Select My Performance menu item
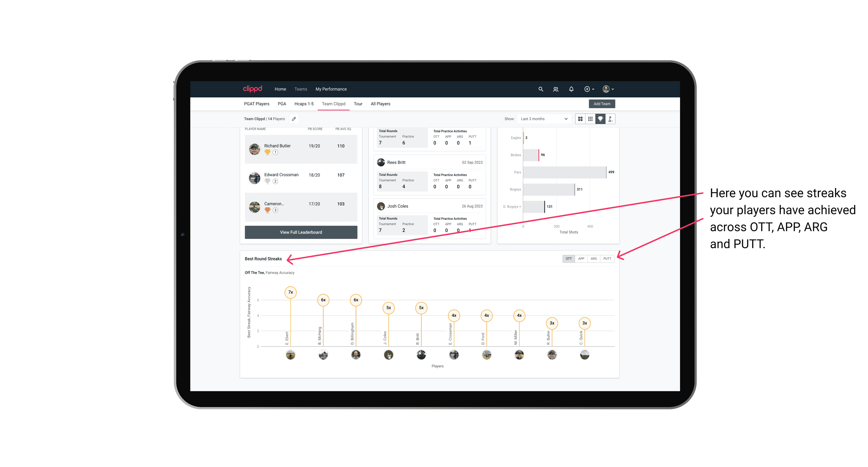Image resolution: width=868 pixels, height=467 pixels. point(332,89)
